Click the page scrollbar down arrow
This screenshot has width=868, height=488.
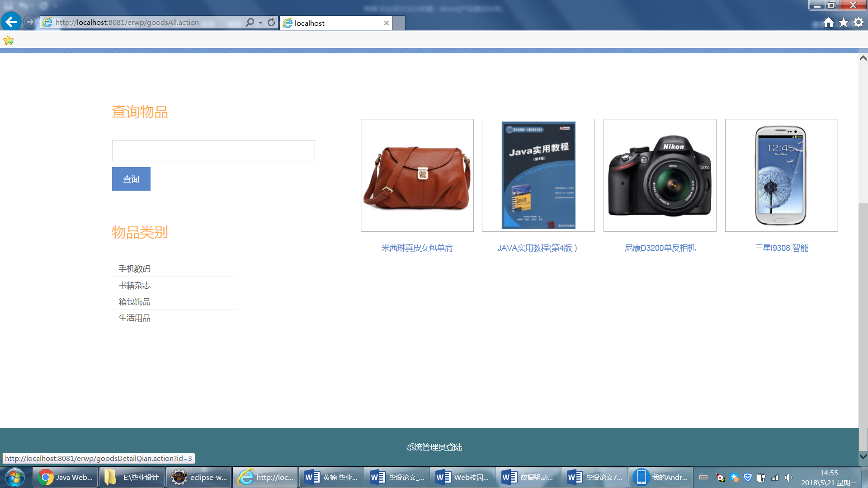pos(863,456)
